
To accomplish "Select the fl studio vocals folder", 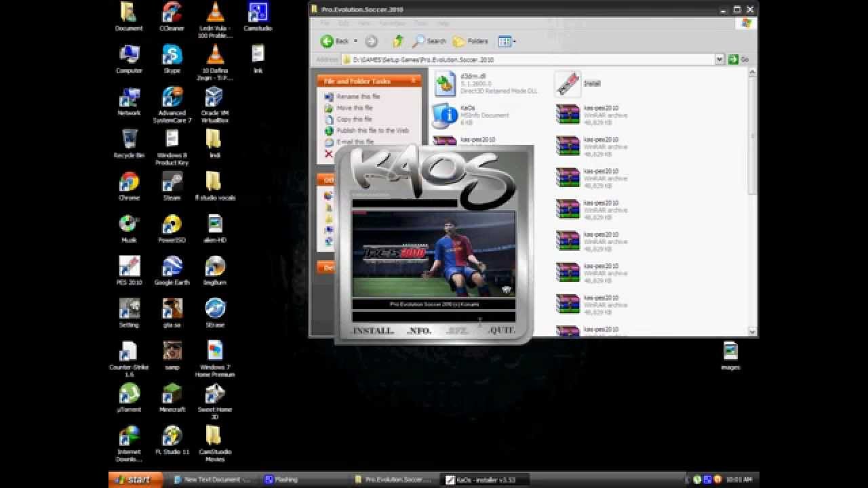I will 214,187.
